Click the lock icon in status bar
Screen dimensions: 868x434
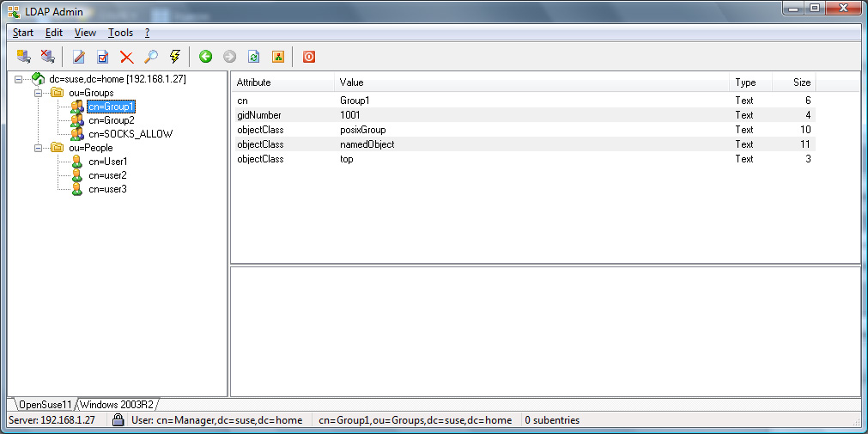click(118, 419)
